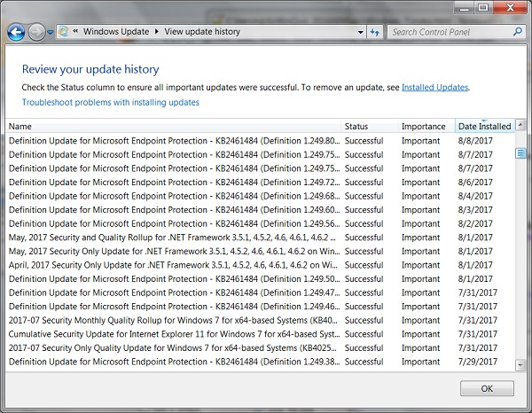The height and width of the screenshot is (413, 532).
Task: Select Definition Update 1.249.50 row
Action: 260,279
